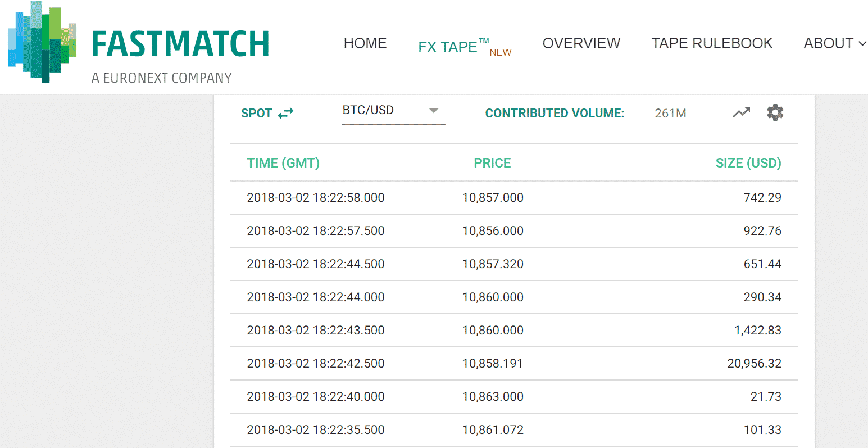Click the PRICE column header
The image size is (868, 448).
coord(492,163)
